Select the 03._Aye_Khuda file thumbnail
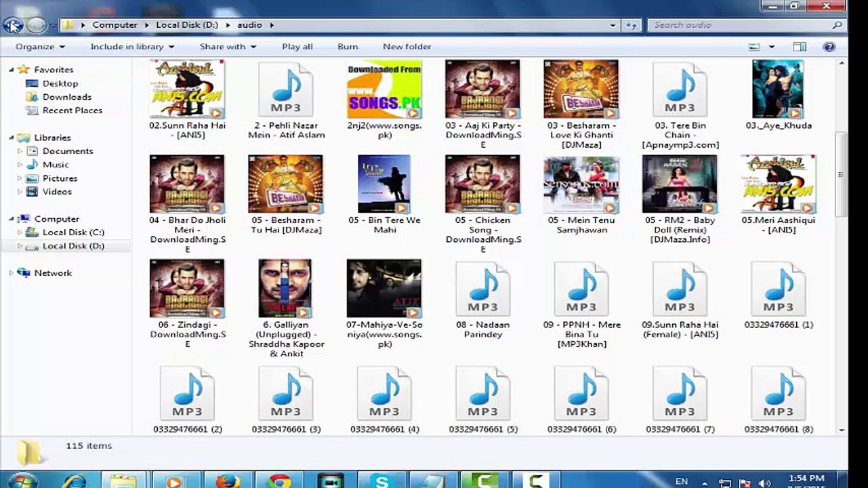868x488 pixels. click(778, 89)
